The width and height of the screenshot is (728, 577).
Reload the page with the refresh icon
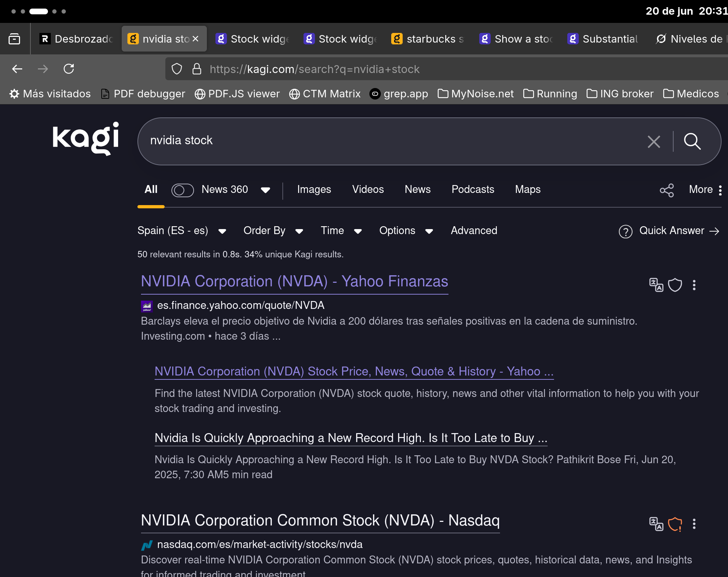pyautogui.click(x=69, y=69)
